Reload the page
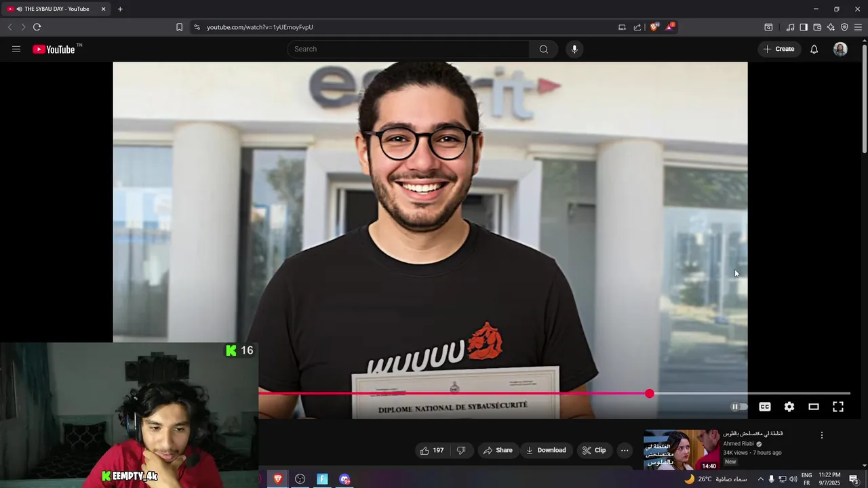This screenshot has height=488, width=868. click(37, 27)
